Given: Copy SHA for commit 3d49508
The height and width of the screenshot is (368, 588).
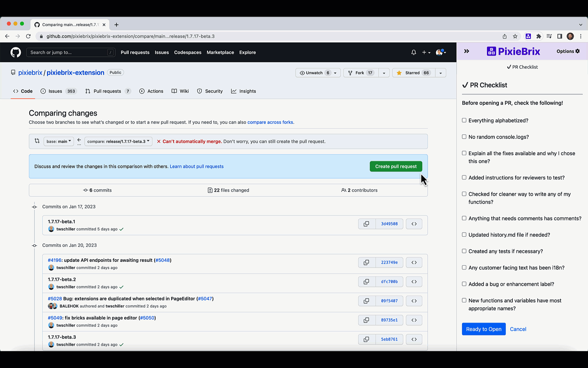Looking at the screenshot, I should tap(366, 224).
